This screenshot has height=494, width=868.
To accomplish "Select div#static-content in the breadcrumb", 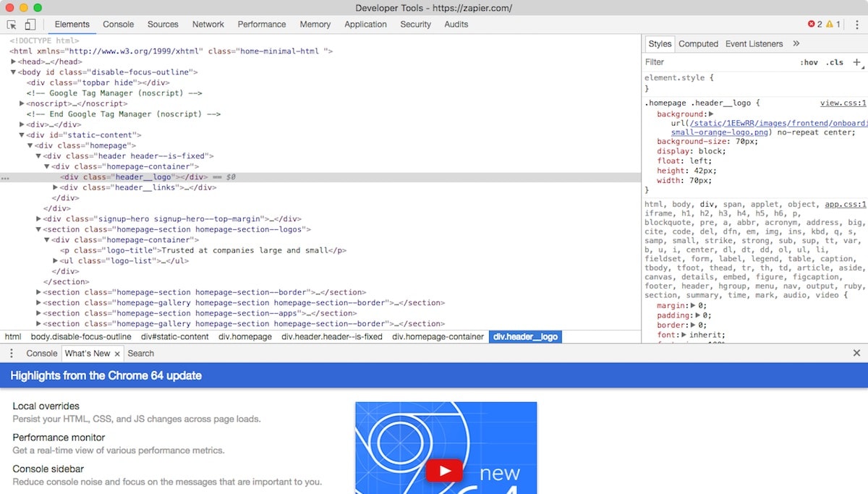I will tap(174, 336).
